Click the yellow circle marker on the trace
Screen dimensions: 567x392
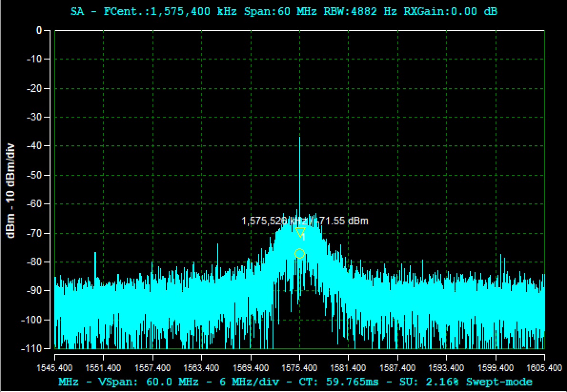tap(299, 253)
